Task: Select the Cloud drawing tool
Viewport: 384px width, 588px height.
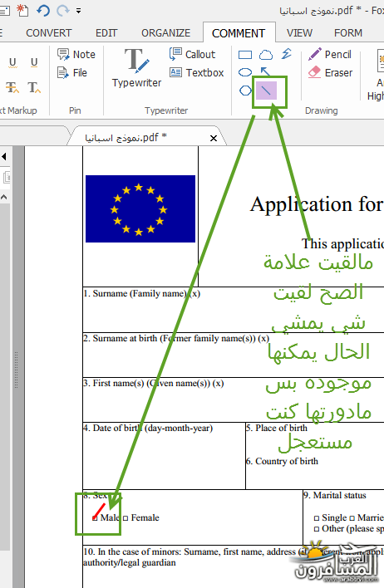Action: pyautogui.click(x=266, y=55)
